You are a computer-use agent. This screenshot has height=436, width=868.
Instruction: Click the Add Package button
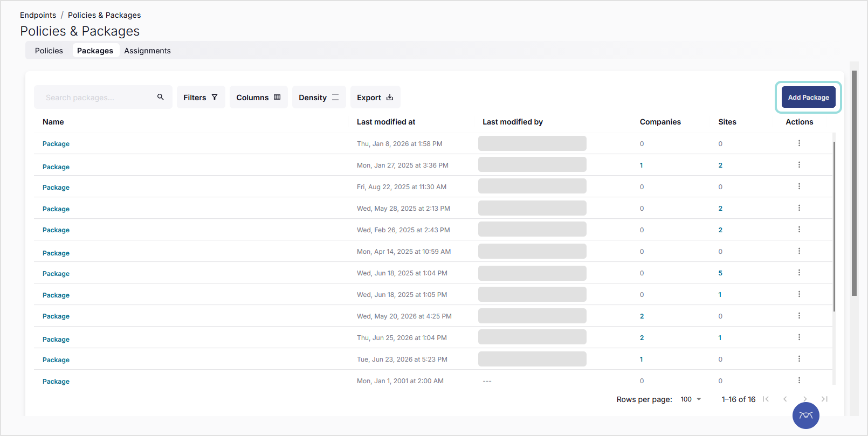(x=809, y=98)
